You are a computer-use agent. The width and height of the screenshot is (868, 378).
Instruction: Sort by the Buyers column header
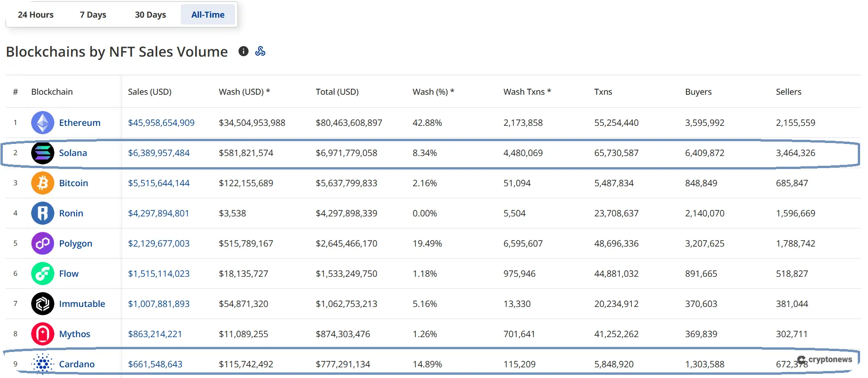pyautogui.click(x=698, y=92)
